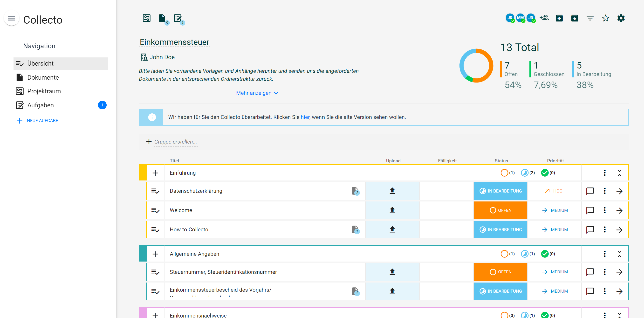Click the Einkommenssteuer project title

coord(174,42)
